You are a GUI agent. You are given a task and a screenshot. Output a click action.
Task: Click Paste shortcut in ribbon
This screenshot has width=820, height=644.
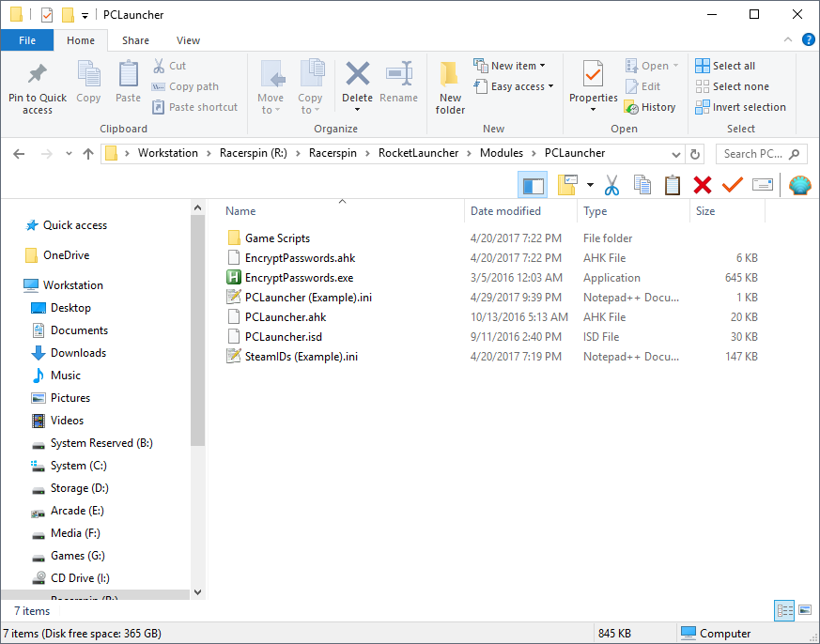(x=194, y=107)
